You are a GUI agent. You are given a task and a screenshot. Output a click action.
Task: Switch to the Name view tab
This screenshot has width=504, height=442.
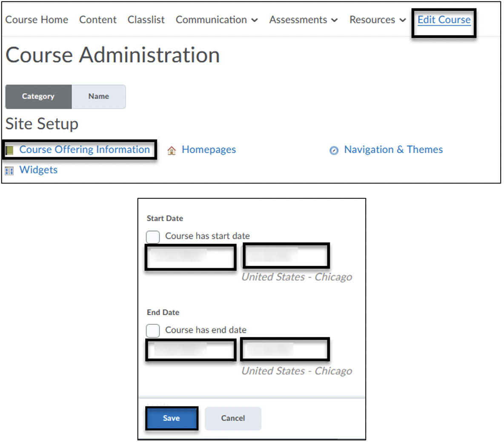pos(99,97)
